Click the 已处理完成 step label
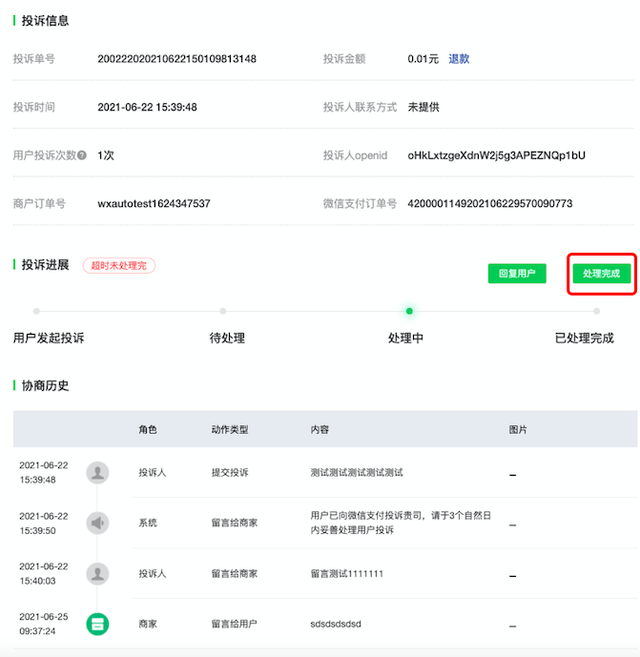 click(584, 338)
